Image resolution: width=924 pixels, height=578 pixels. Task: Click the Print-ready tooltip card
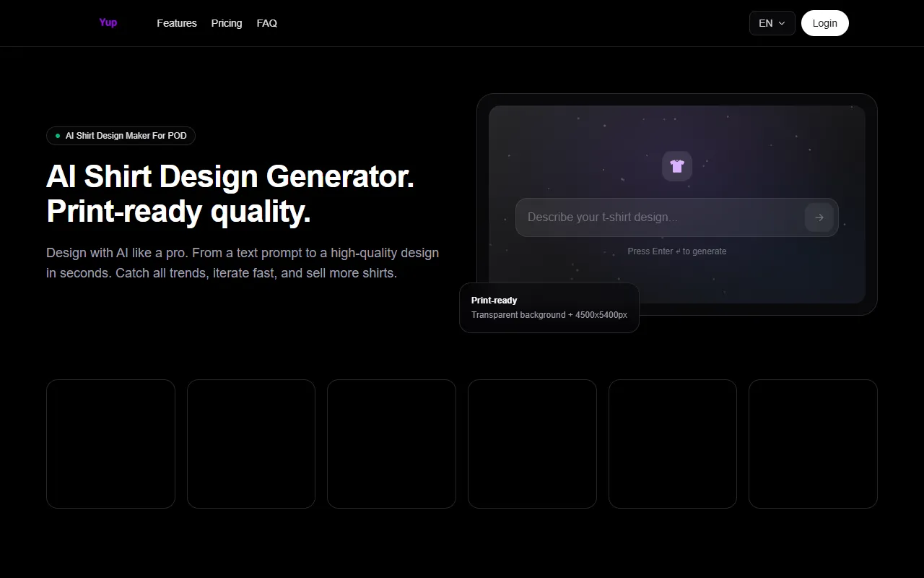[x=549, y=308]
